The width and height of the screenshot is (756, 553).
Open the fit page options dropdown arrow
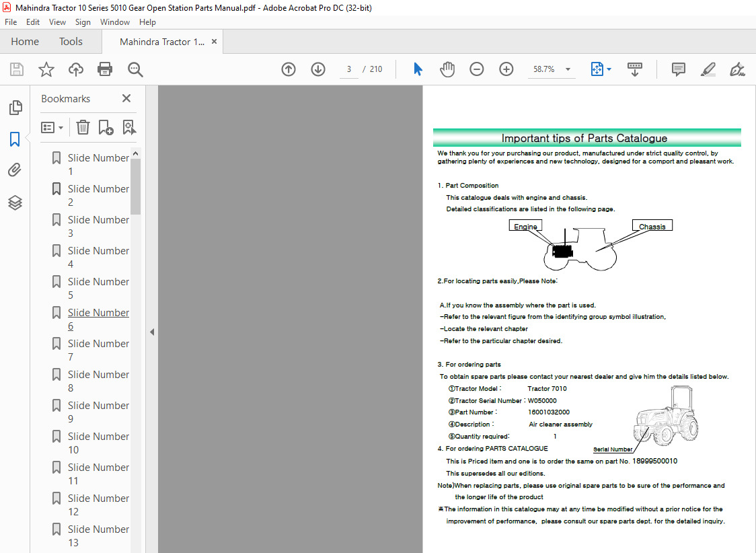(x=609, y=69)
